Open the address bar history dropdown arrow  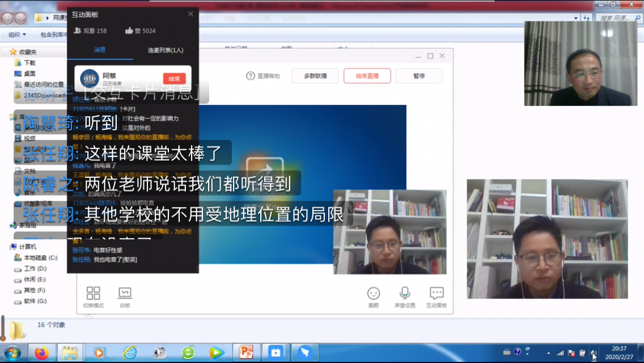pos(576,18)
